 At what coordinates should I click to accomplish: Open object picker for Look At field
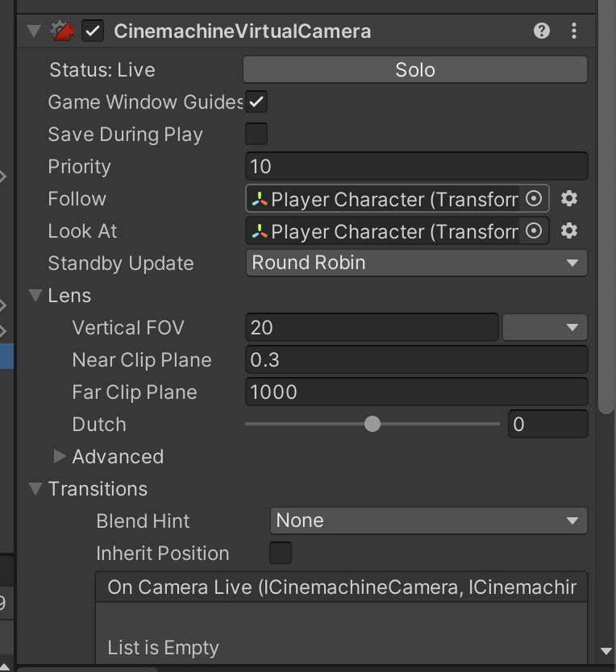534,231
